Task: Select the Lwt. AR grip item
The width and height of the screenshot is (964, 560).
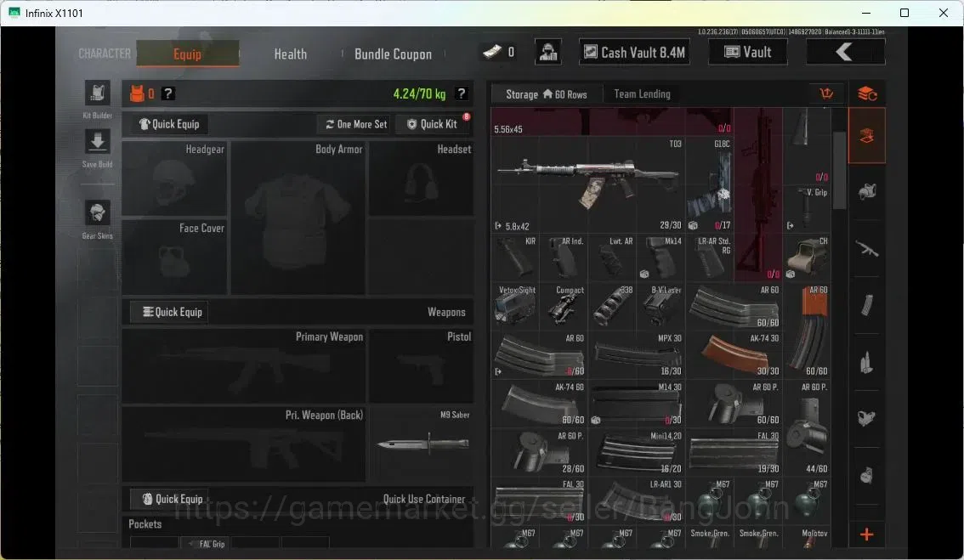Action: coord(612,257)
